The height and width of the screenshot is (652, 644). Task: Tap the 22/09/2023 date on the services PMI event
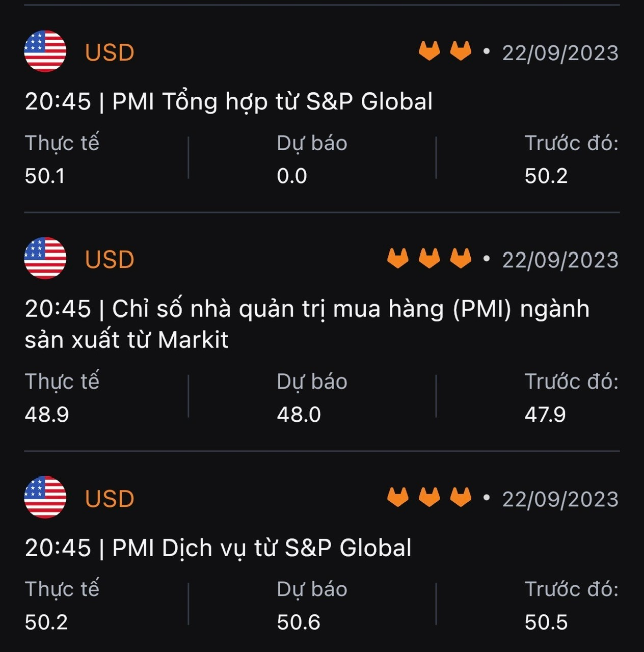pos(560,499)
